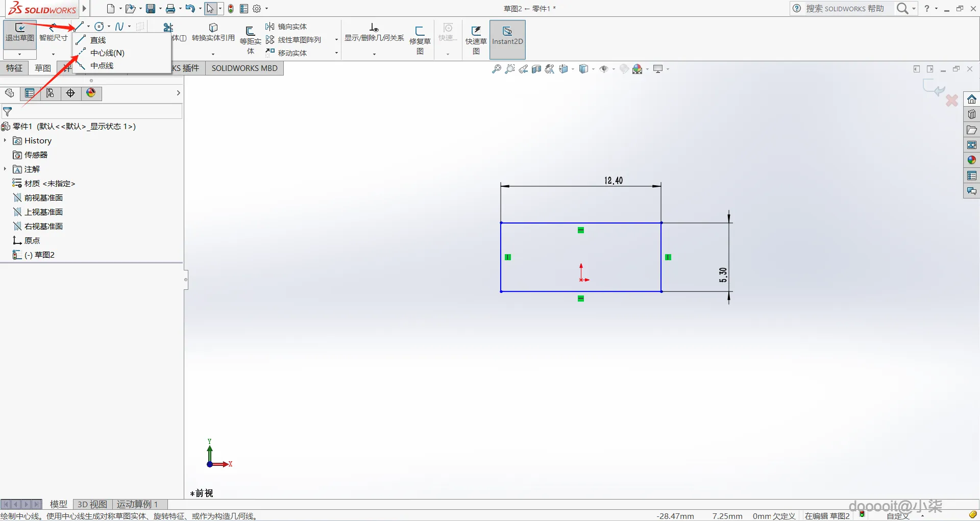The width and height of the screenshot is (980, 521).
Task: Click the Rebuild traffic light icon
Action: click(231, 9)
